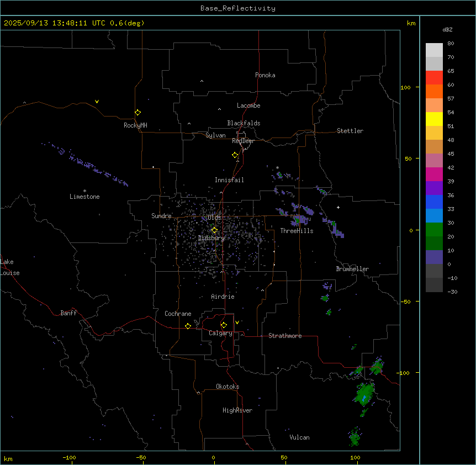
Task: Click the dBZ legend heading
Action: coord(447,29)
